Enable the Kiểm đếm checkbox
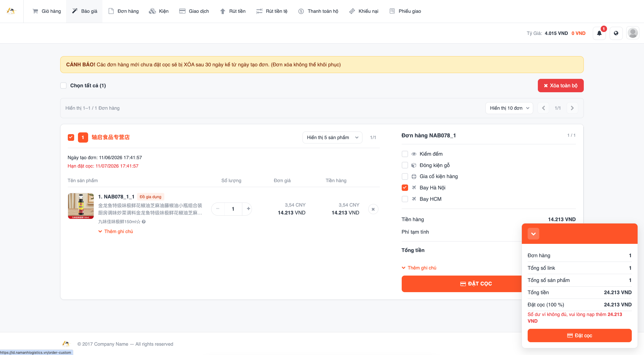The image size is (644, 355). [405, 154]
